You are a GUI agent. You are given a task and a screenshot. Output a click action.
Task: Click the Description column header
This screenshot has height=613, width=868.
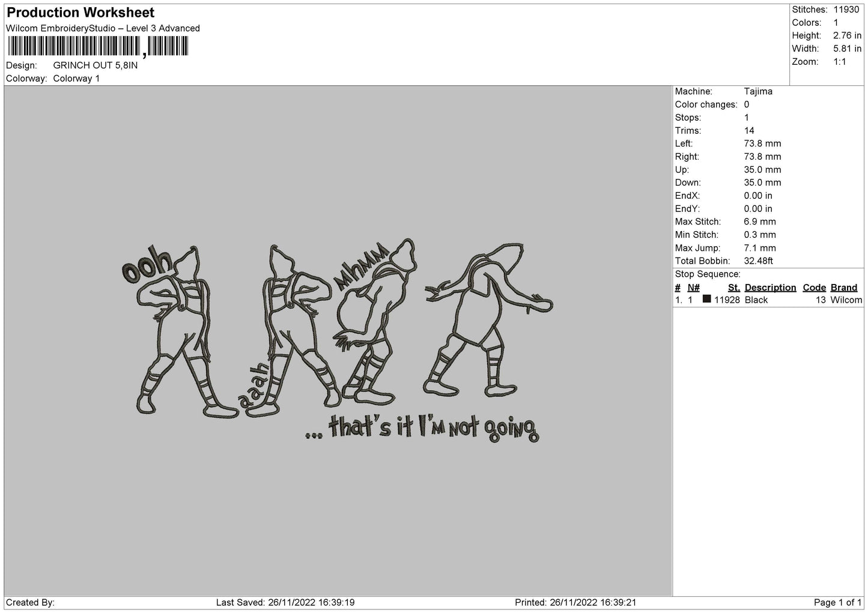[770, 288]
